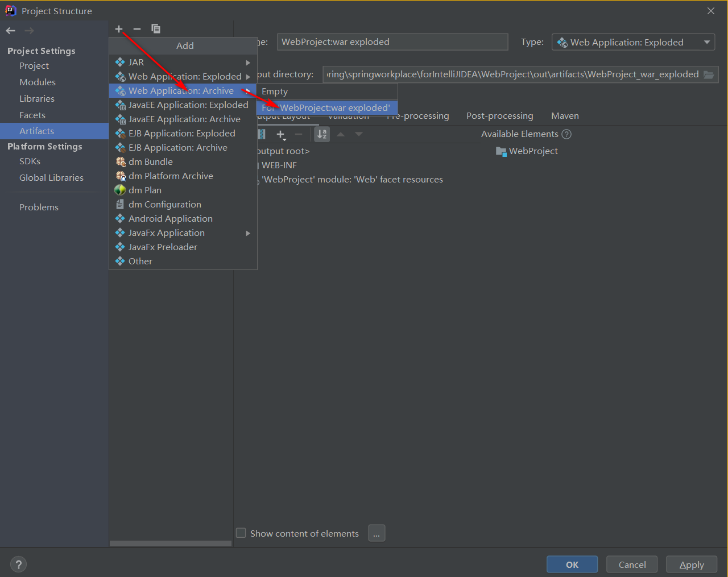Click the remove minus icon in layout toolbar

pos(299,134)
